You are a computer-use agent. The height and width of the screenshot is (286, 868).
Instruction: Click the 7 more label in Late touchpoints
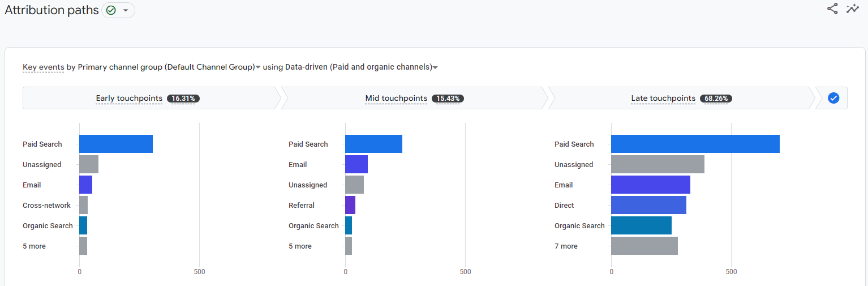click(x=566, y=246)
